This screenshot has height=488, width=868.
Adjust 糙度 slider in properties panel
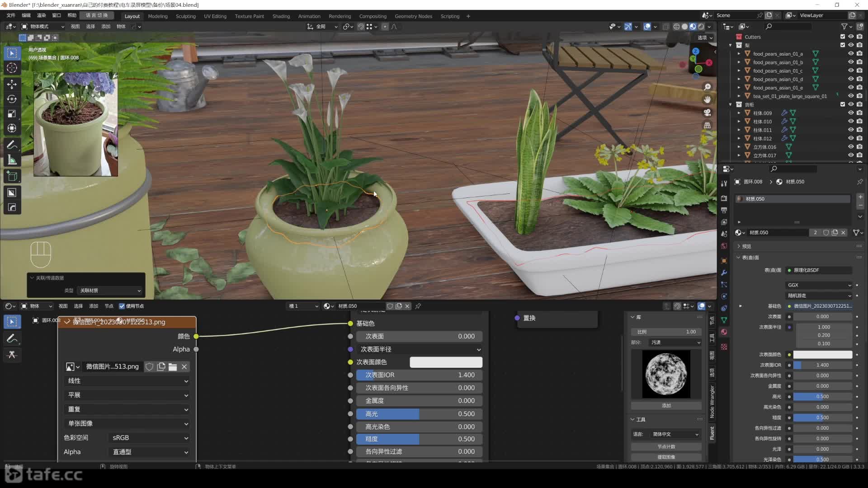point(823,418)
